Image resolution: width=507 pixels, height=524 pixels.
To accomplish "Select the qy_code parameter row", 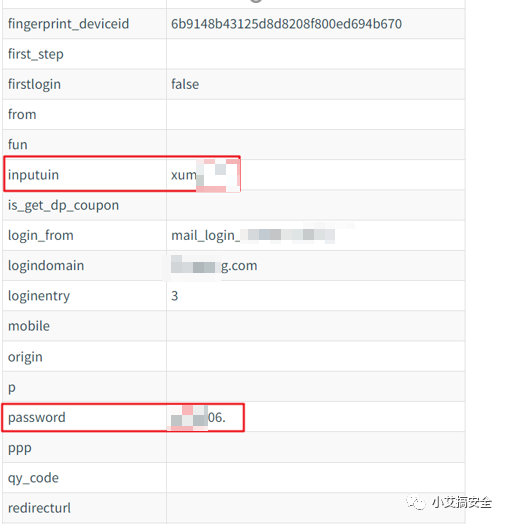I will click(234, 478).
